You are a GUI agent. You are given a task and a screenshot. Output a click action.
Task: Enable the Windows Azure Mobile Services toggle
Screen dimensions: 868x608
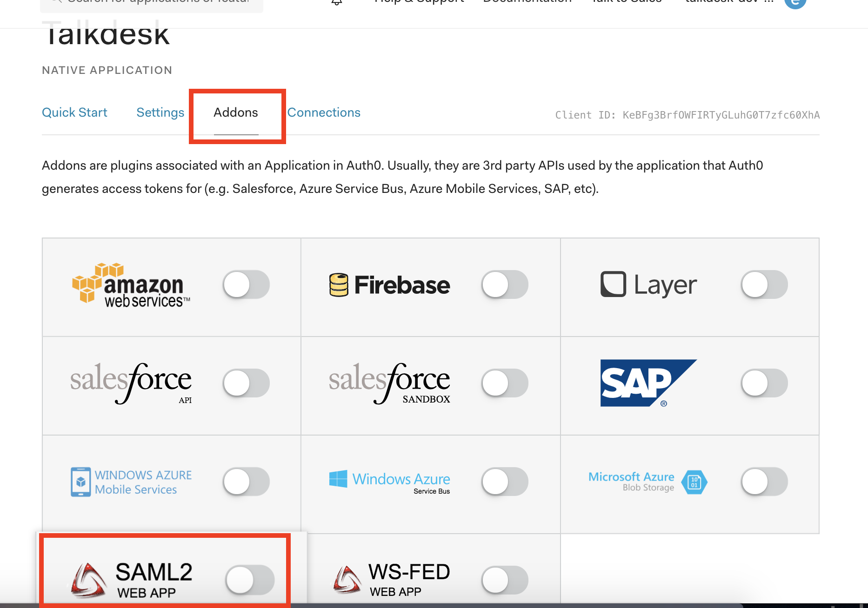click(247, 482)
